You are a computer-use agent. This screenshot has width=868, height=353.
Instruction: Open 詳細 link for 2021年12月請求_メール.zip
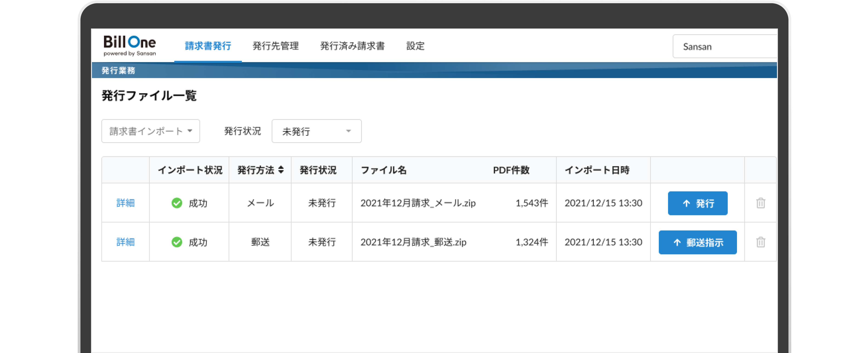(x=125, y=203)
